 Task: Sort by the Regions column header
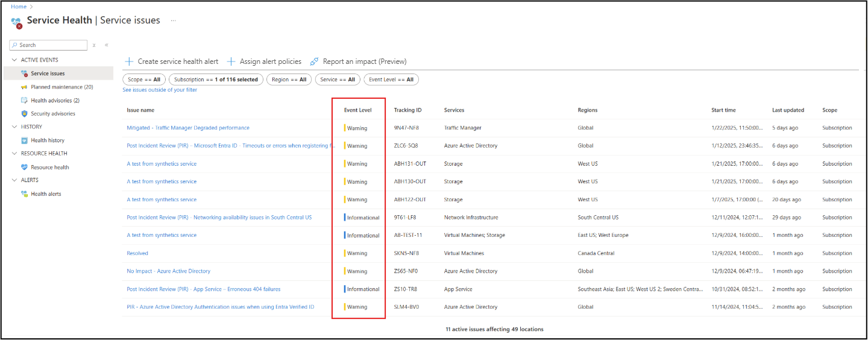pos(588,110)
